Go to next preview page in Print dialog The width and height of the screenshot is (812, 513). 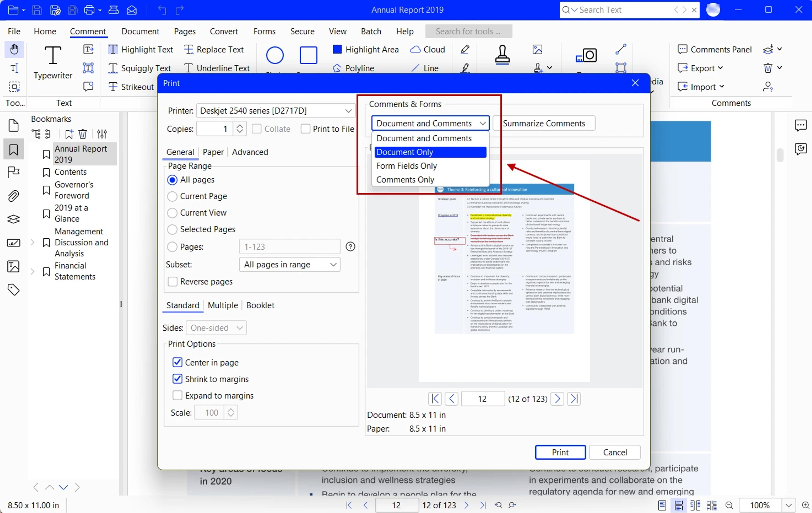pos(557,399)
